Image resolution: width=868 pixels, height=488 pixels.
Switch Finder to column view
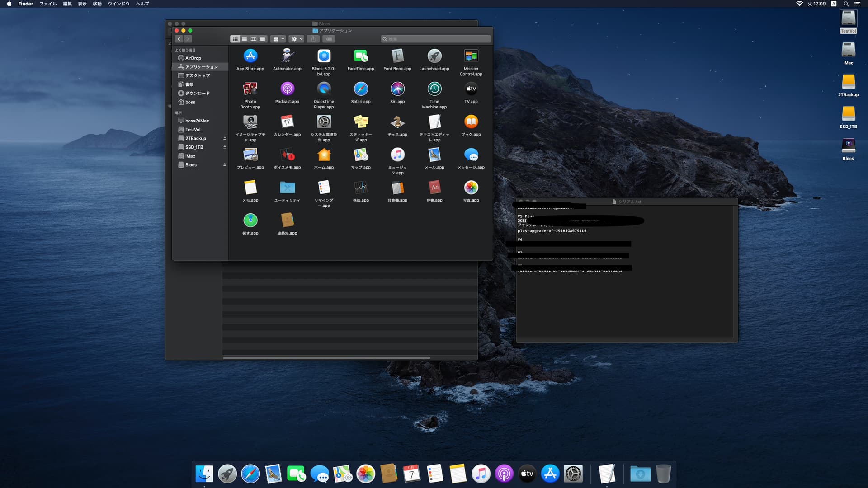tap(254, 39)
